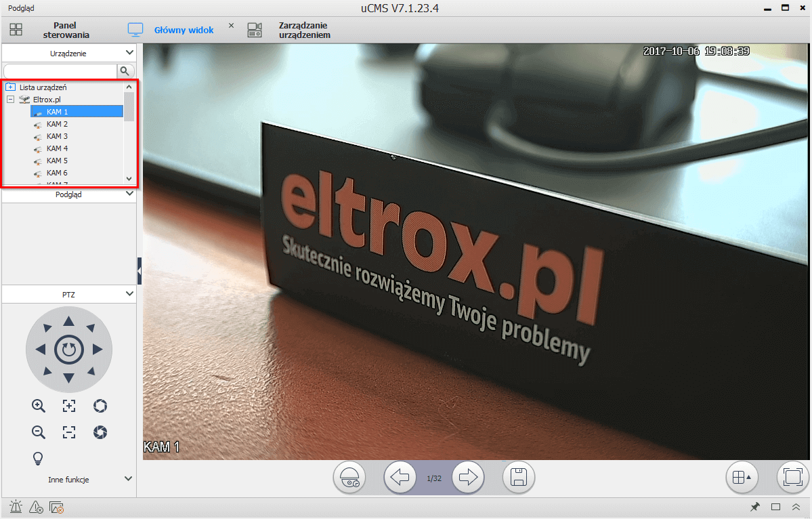
Task: Move camera with PTZ lower-left arrow
Action: coord(47,371)
